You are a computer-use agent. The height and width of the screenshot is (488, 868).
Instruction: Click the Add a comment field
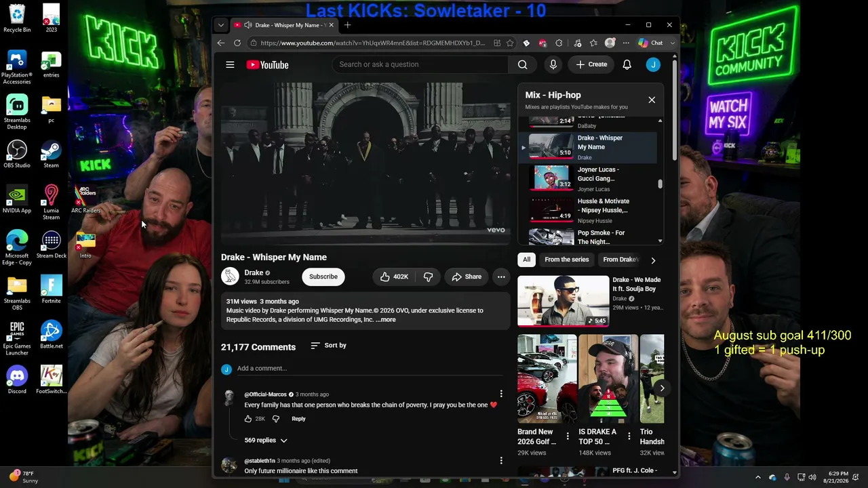[x=370, y=369]
